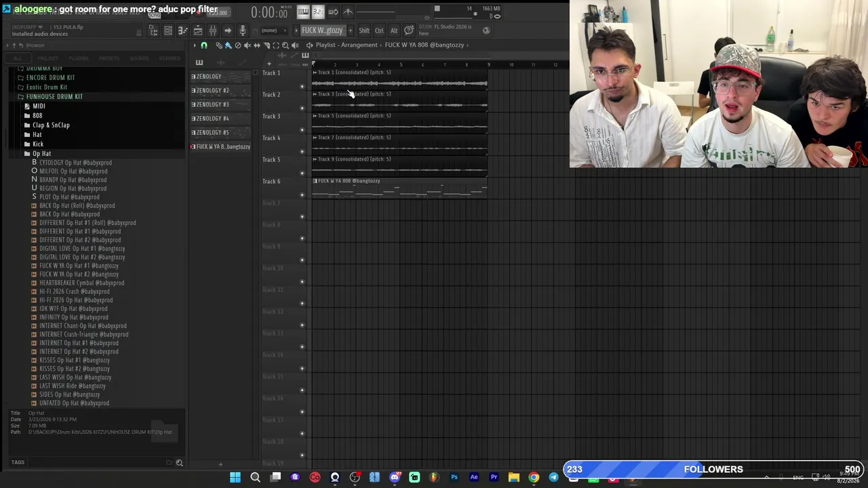Open After Effects from the taskbar

coord(474,478)
